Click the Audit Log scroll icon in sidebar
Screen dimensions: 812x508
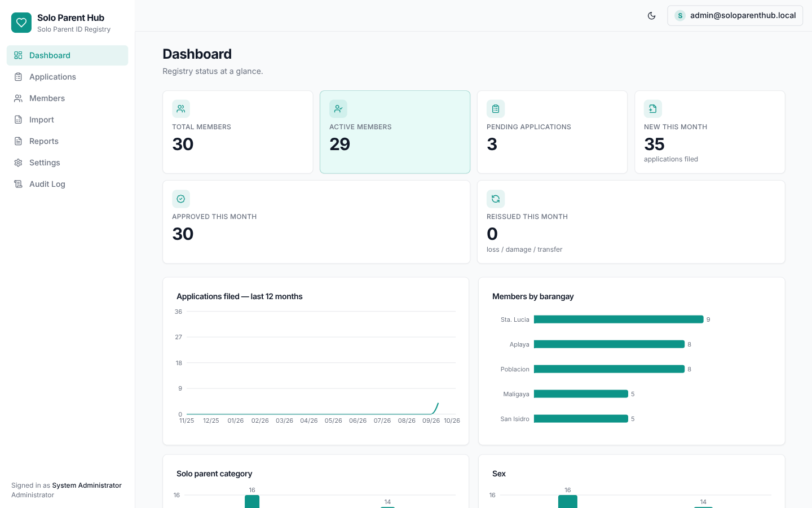pyautogui.click(x=18, y=184)
